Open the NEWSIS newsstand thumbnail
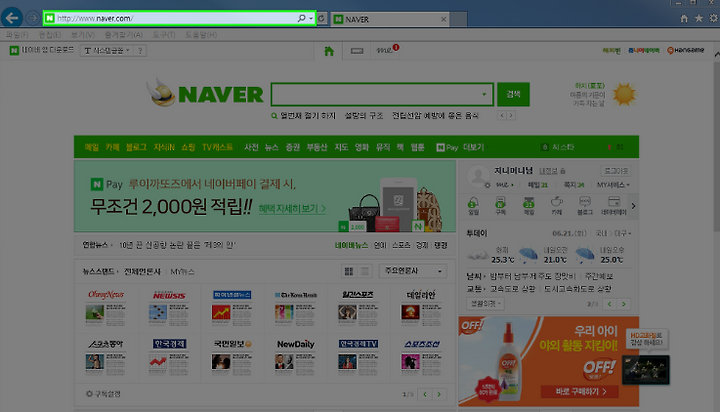This screenshot has height=412, width=720. click(x=169, y=307)
